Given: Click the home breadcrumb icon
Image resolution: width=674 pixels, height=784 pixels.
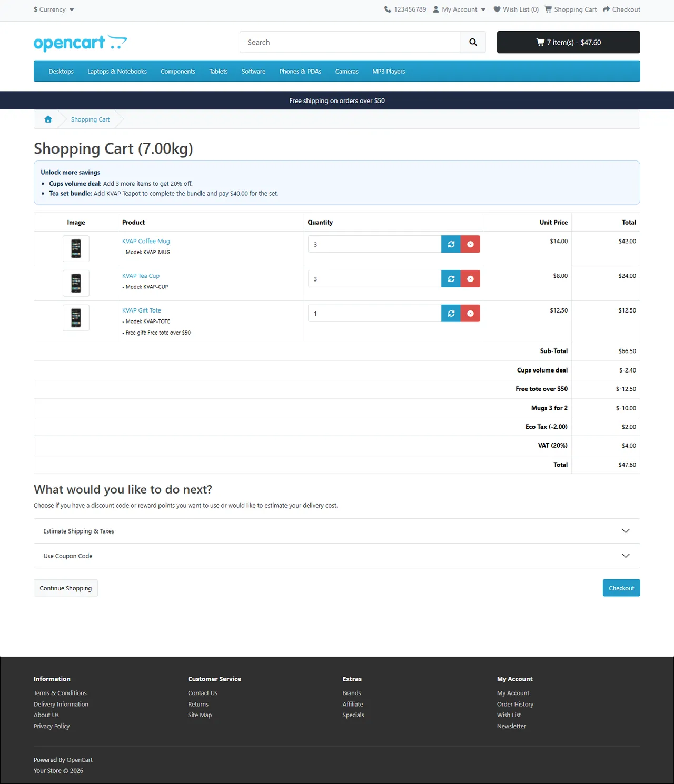Looking at the screenshot, I should click(48, 119).
